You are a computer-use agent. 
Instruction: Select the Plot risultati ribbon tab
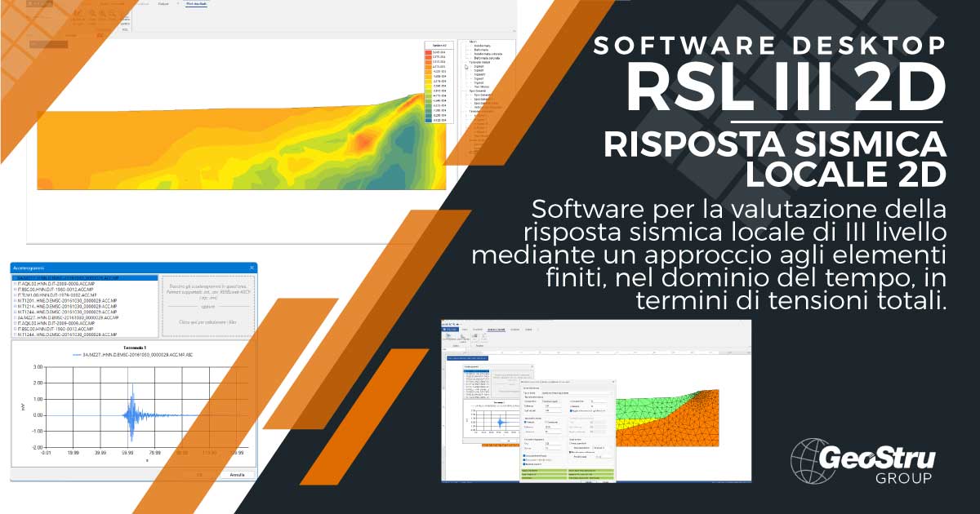(198, 4)
